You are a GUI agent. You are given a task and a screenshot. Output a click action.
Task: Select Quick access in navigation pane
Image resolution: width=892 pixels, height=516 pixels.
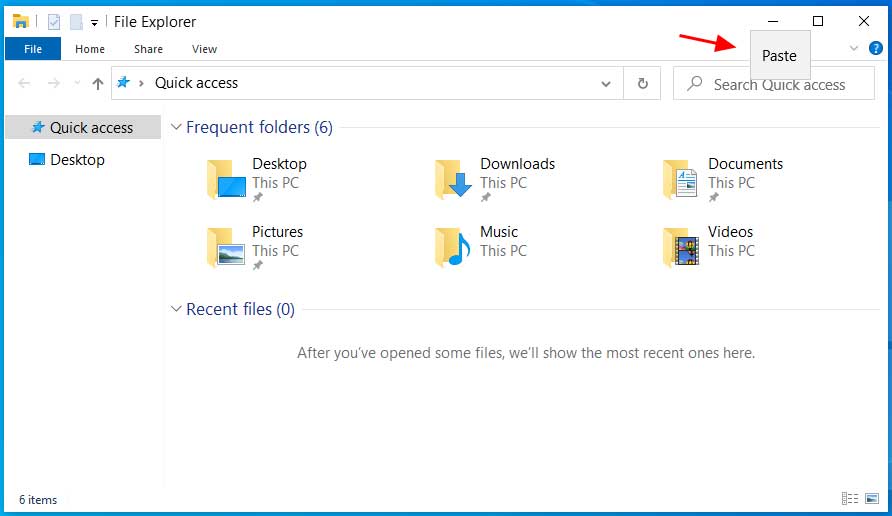(83, 127)
